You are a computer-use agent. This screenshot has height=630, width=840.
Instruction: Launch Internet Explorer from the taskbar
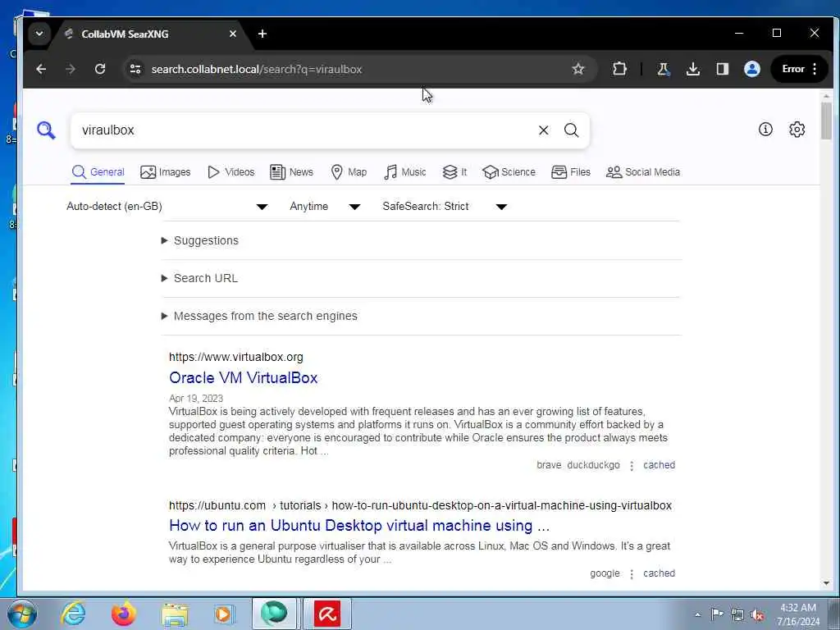(73, 614)
